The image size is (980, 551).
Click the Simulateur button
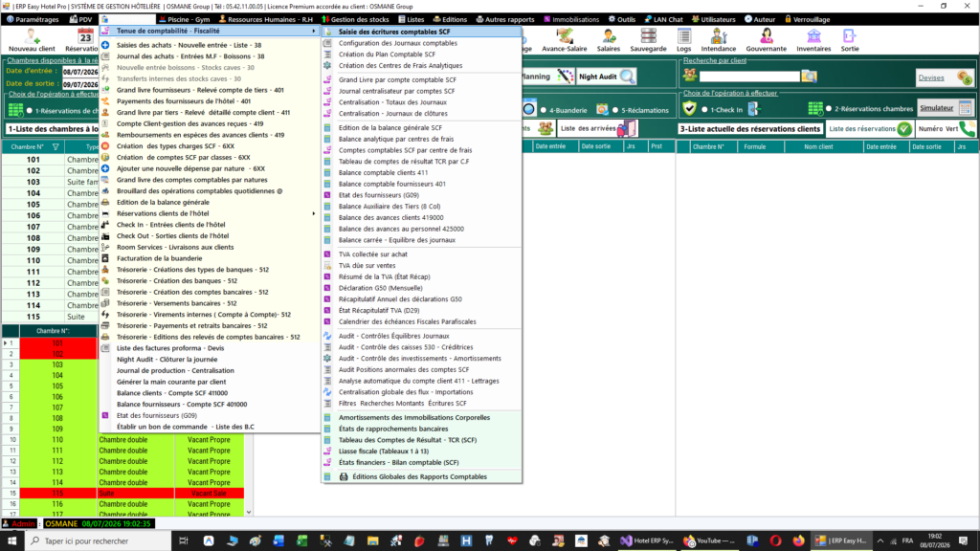945,108
